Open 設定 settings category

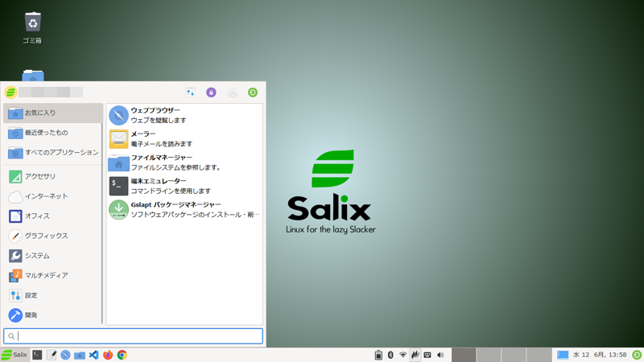(x=53, y=295)
